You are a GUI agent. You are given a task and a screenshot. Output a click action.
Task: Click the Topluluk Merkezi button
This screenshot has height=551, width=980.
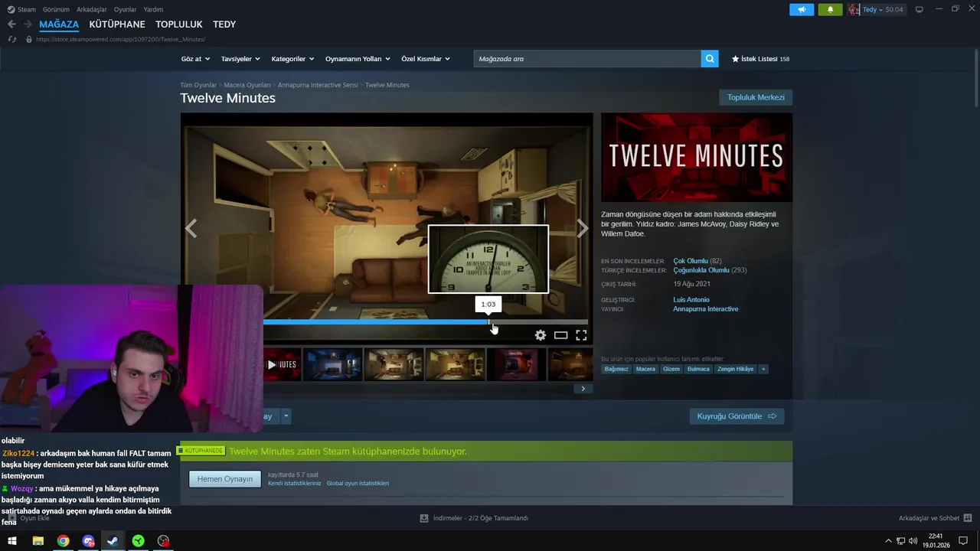click(x=756, y=97)
